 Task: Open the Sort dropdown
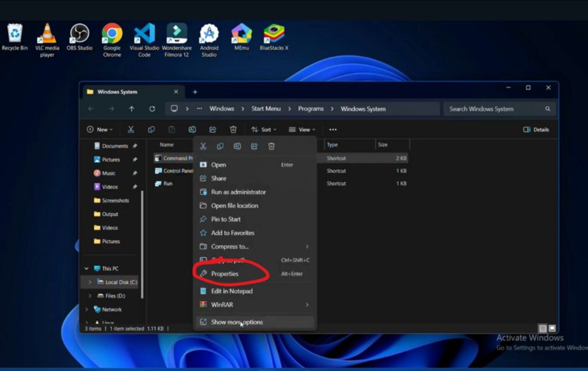click(263, 129)
